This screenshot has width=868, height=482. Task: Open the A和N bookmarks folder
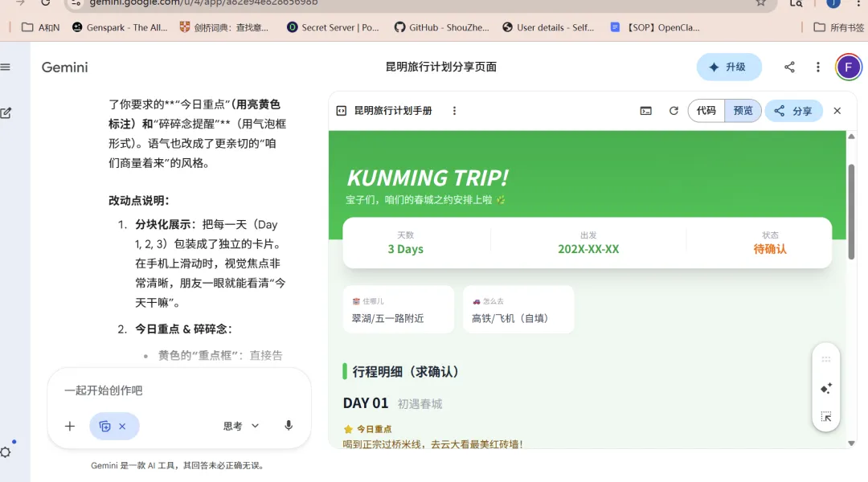point(40,27)
